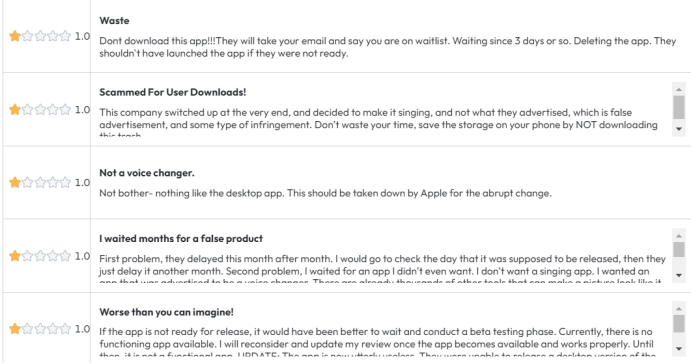
Task: Click the fifth star on Waste review
Action: (x=65, y=36)
